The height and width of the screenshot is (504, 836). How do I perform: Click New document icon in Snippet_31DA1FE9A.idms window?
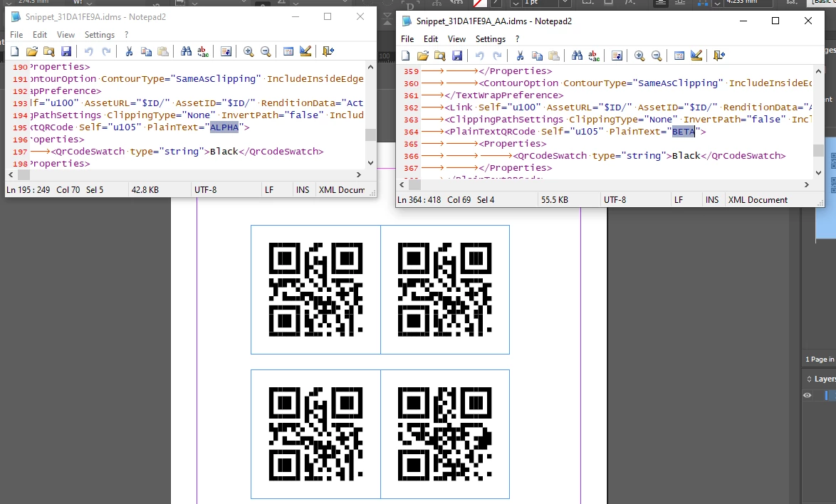pos(15,51)
